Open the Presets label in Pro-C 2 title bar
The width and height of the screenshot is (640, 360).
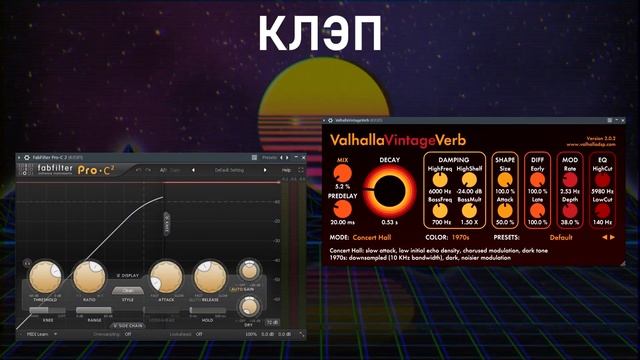(269, 157)
